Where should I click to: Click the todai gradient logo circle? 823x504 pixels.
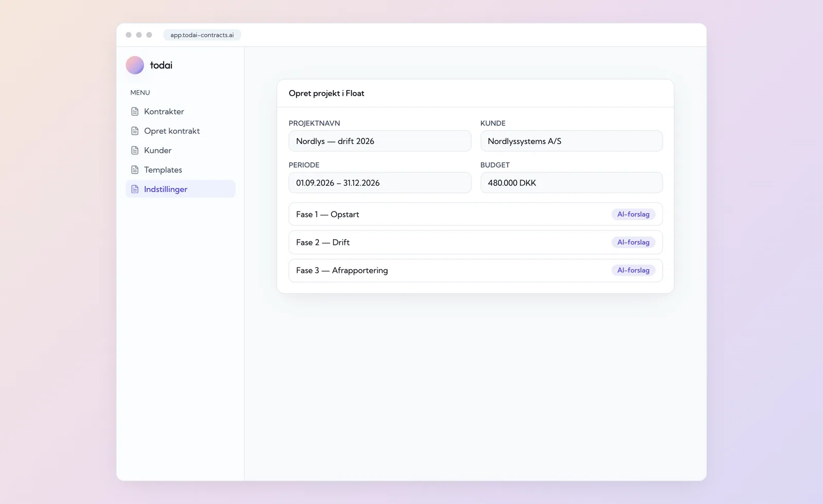click(x=135, y=65)
